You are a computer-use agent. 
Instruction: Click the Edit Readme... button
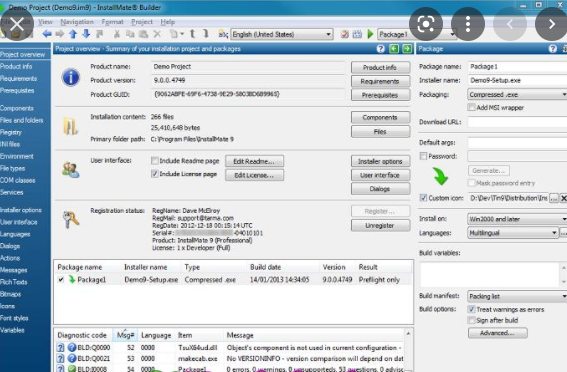[254, 161]
